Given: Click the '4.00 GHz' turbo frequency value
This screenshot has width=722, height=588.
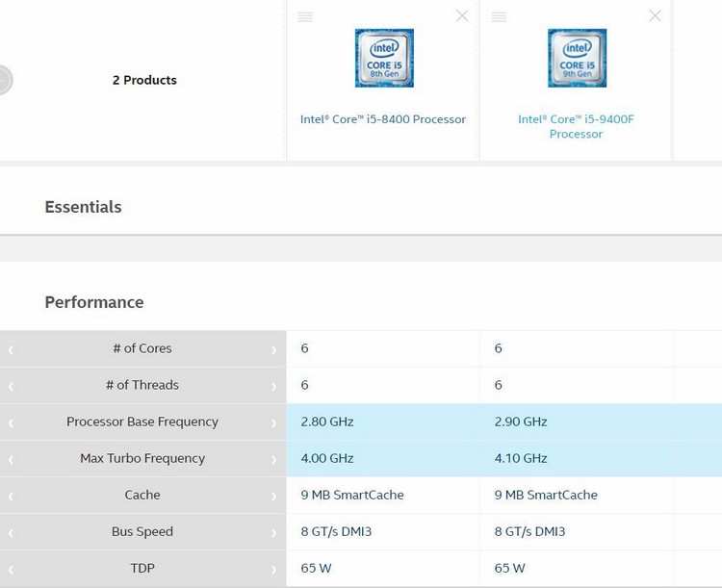Looking at the screenshot, I should [327, 458].
